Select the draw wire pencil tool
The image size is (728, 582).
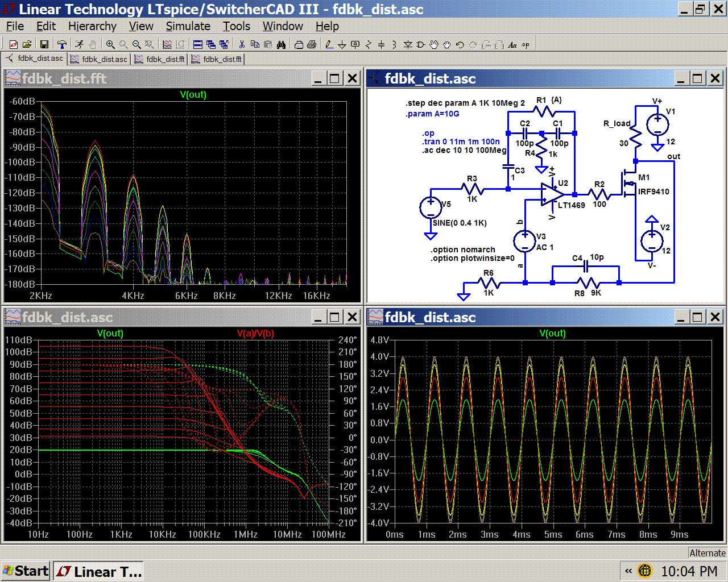[329, 44]
